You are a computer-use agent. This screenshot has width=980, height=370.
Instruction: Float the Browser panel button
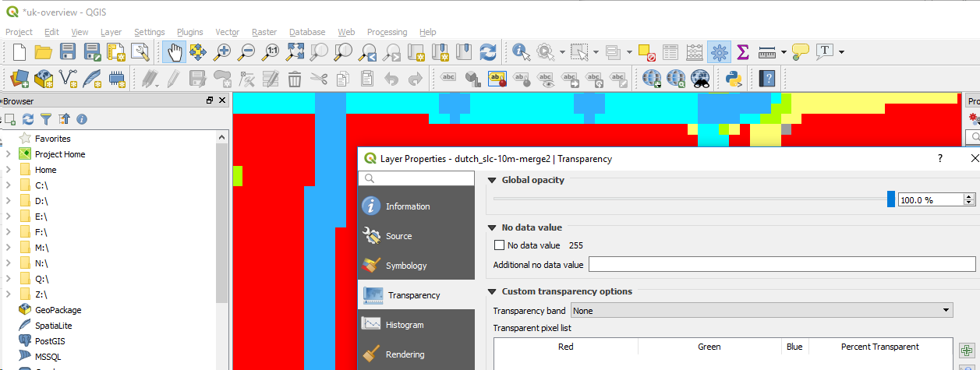pyautogui.click(x=210, y=100)
